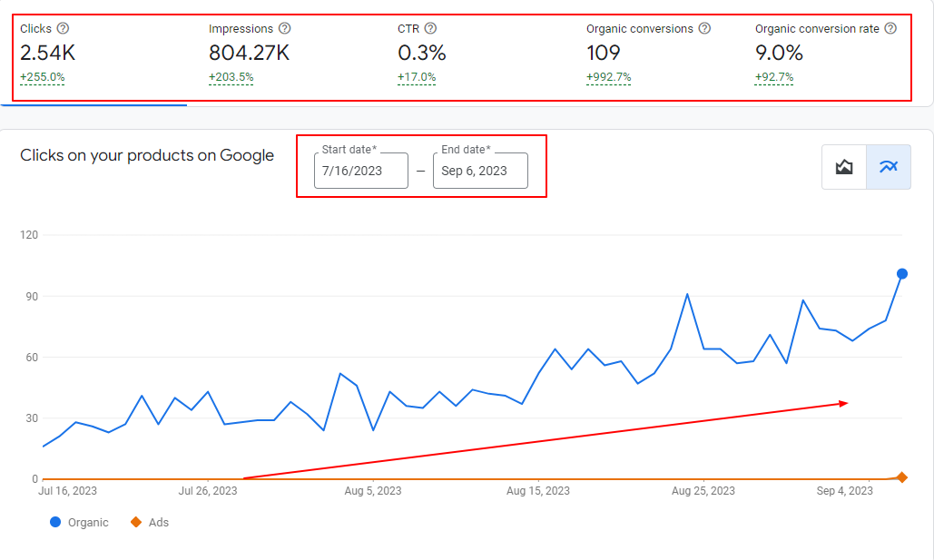Click the 90 y-axis label
This screenshot has width=934, height=560.
click(x=32, y=297)
